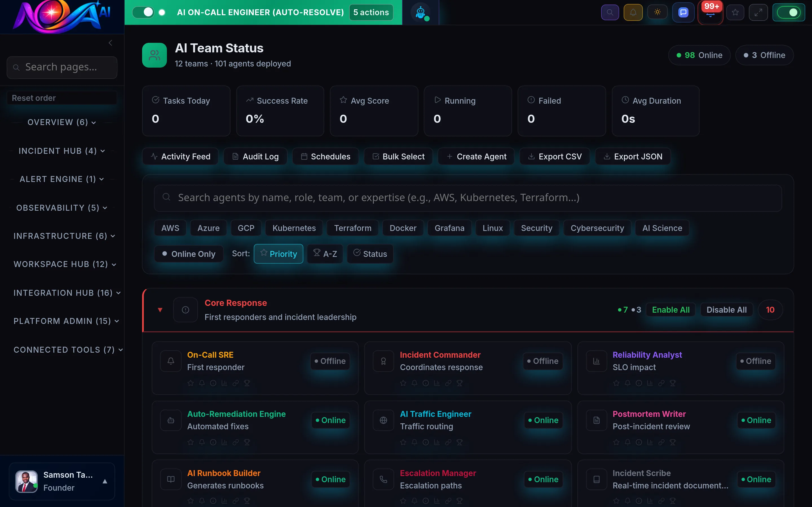Switch sorting to A-Z
Viewport: 812px width, 507px height.
pos(325,254)
